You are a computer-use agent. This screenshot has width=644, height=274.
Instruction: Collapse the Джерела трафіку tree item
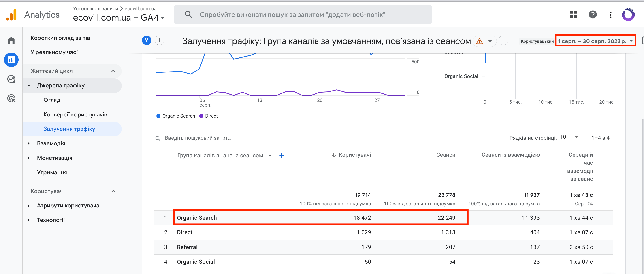click(28, 86)
